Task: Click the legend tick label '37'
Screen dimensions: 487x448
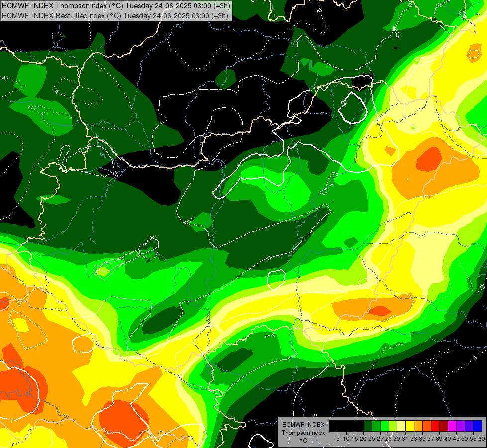Action: click(x=431, y=439)
